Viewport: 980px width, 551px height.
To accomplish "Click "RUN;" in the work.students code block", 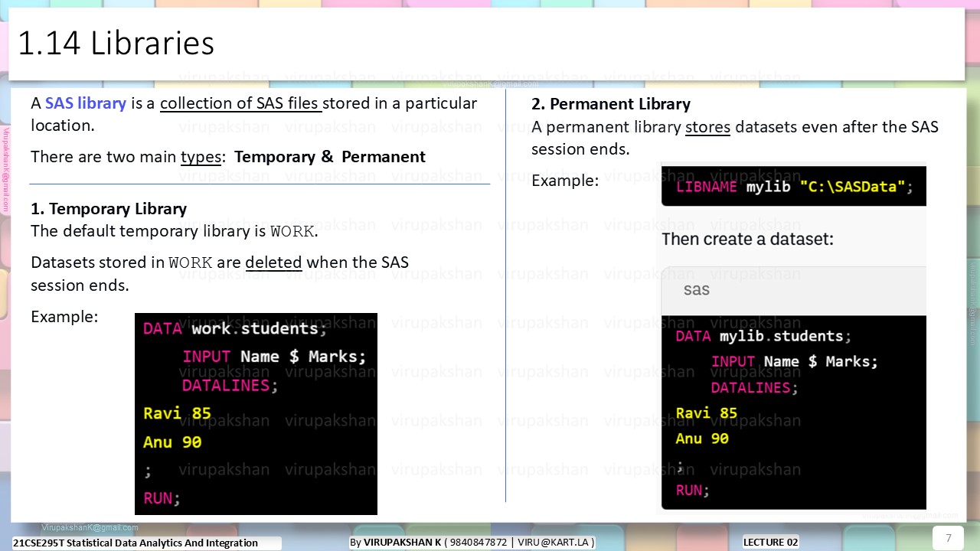I will [162, 498].
